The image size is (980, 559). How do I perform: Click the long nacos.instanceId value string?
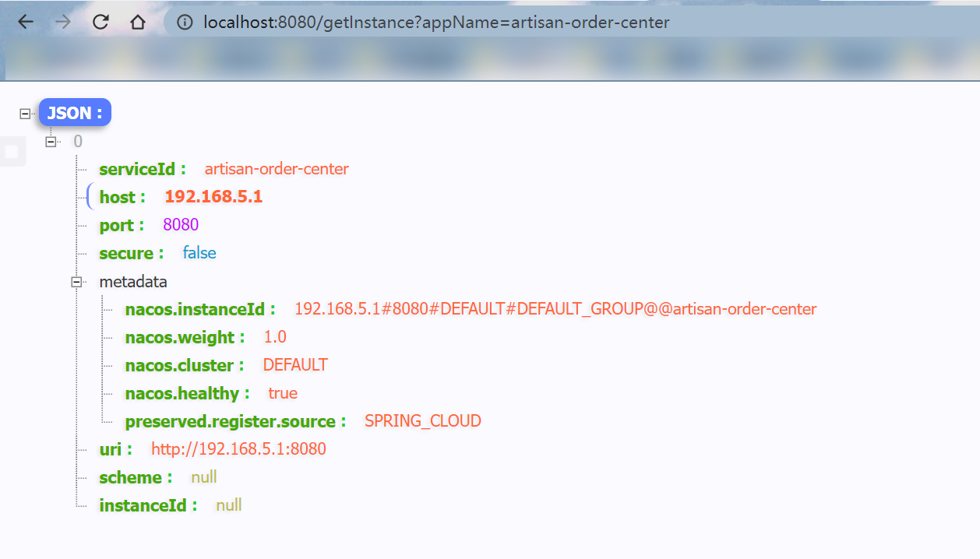point(555,309)
